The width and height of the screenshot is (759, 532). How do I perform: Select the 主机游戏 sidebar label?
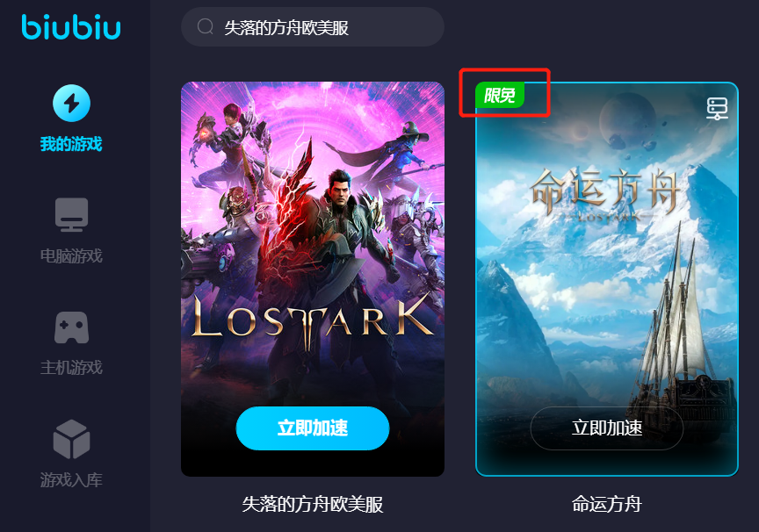[71, 368]
